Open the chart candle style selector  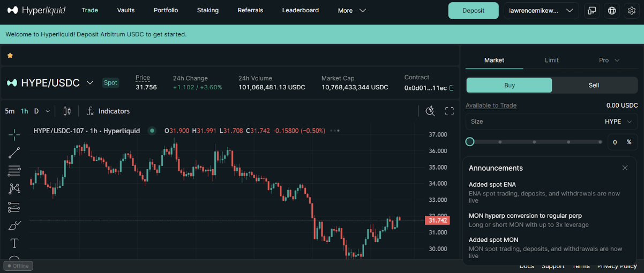[x=67, y=111]
